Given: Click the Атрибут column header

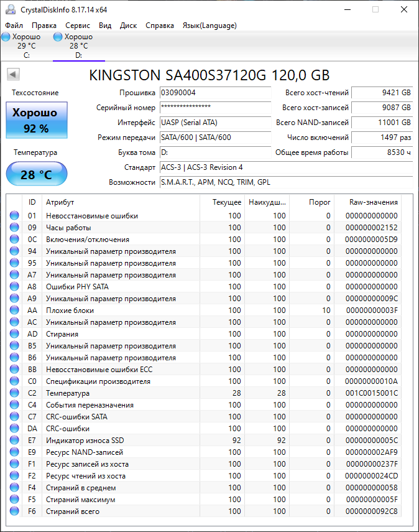Looking at the screenshot, I should [121, 202].
